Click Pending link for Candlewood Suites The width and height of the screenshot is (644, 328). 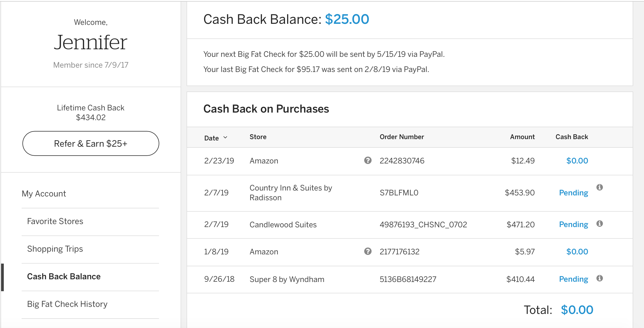(x=573, y=225)
